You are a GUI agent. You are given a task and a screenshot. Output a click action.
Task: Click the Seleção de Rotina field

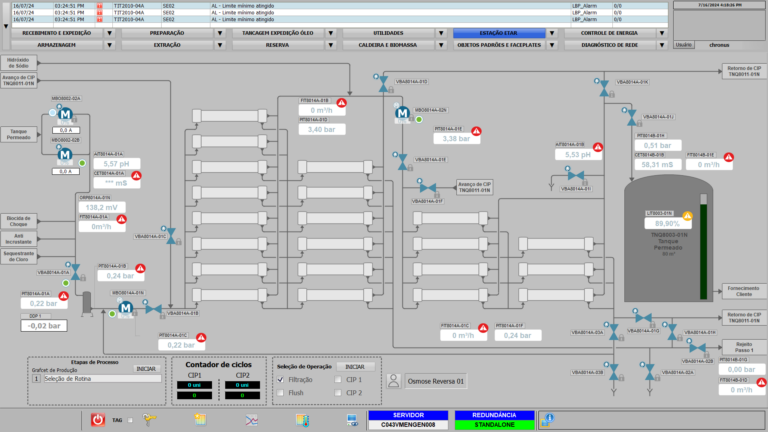tap(102, 379)
